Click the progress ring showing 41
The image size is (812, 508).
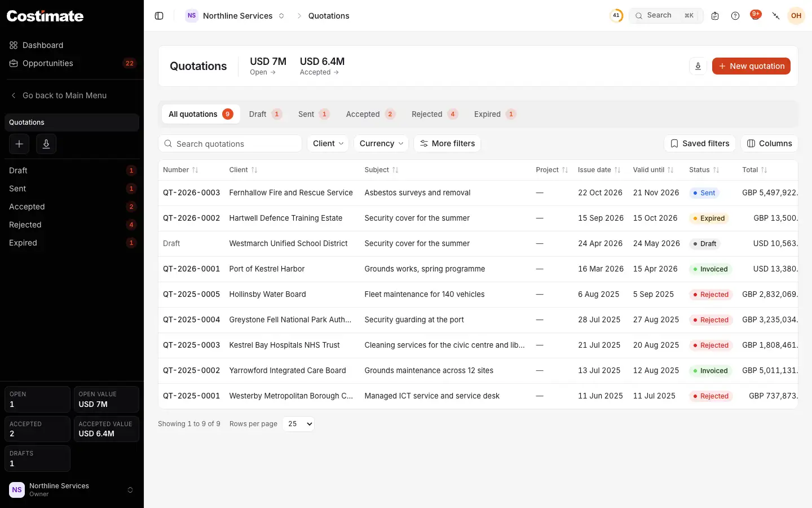click(x=616, y=16)
